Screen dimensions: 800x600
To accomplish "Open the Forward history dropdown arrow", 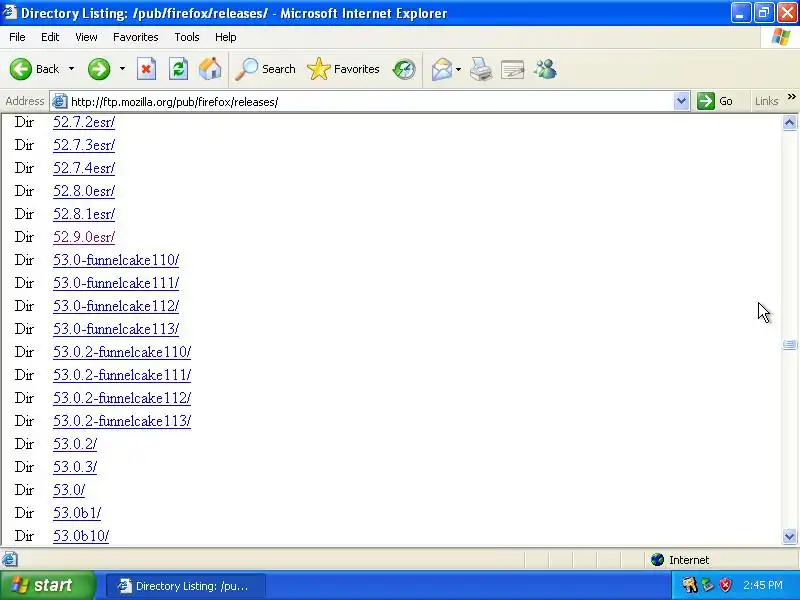I will 122,69.
